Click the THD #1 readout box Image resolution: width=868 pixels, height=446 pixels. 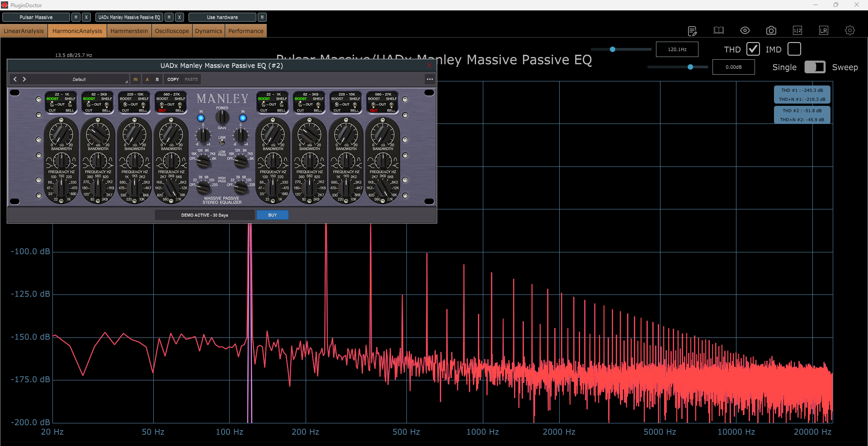[802, 95]
